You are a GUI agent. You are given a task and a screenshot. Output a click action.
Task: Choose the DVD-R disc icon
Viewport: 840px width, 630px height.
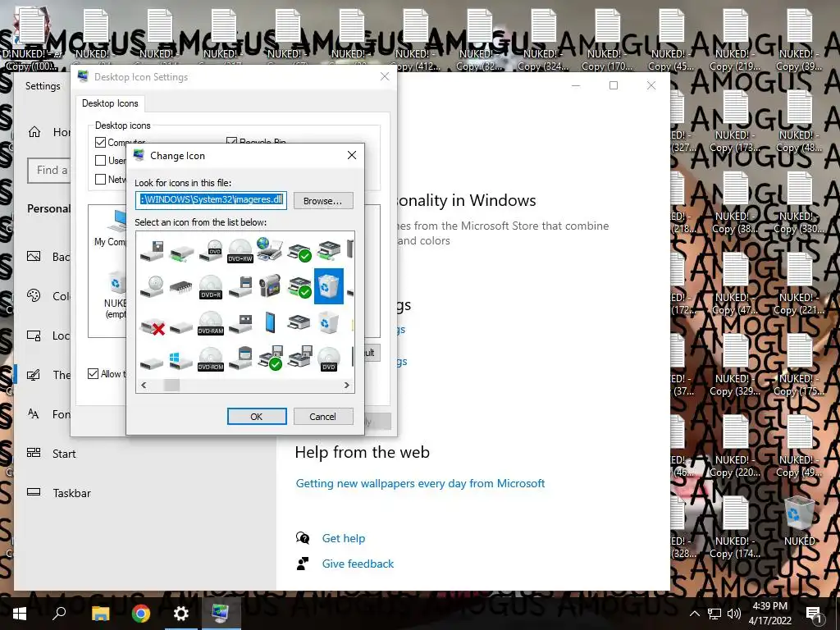tap(211, 287)
